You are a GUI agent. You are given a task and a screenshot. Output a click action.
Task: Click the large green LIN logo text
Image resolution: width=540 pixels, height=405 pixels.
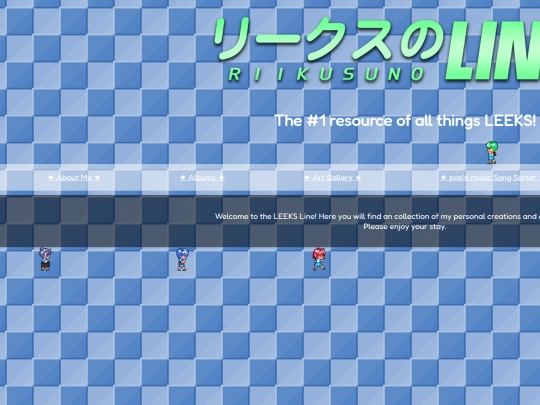coord(492,51)
